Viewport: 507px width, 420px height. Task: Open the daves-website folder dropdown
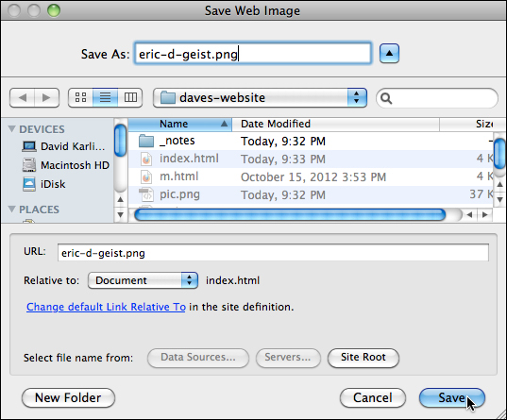[260, 97]
